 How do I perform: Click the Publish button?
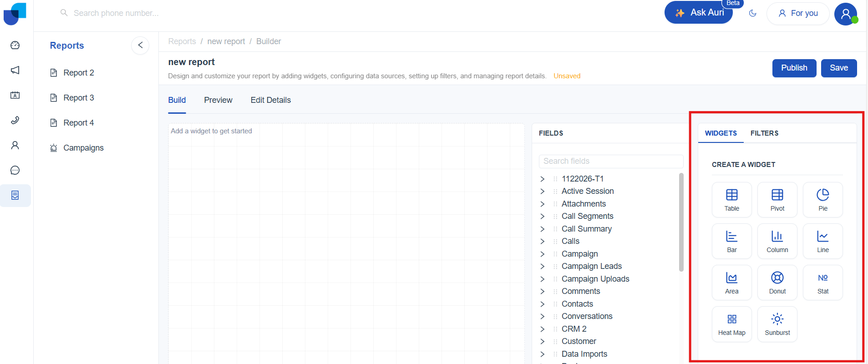[794, 68]
